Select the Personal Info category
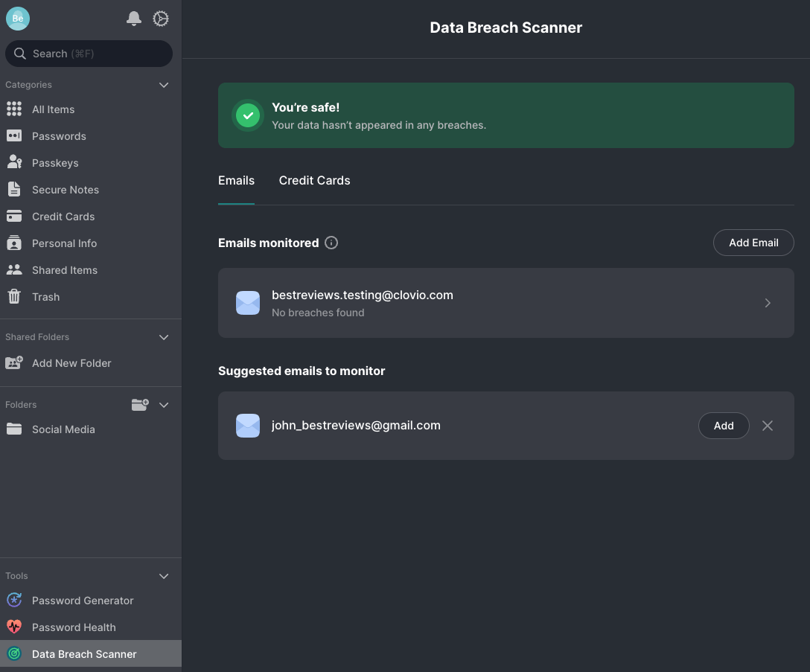 coord(64,243)
